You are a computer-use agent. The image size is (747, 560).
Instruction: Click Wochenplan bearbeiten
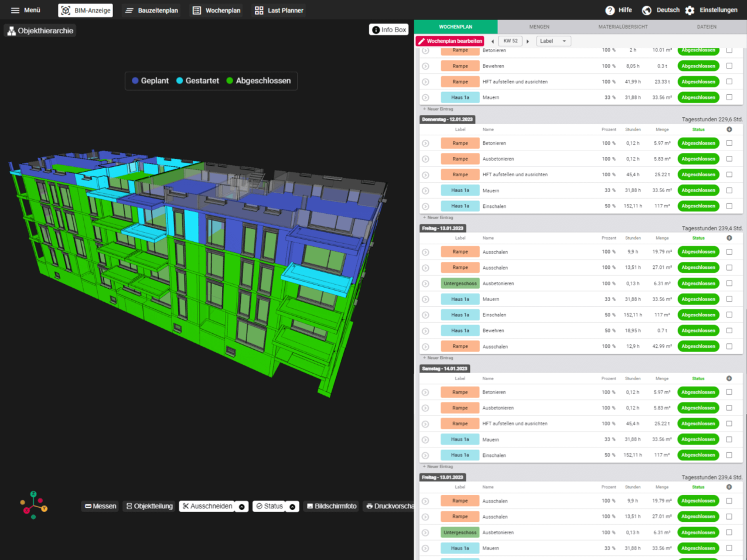click(450, 41)
